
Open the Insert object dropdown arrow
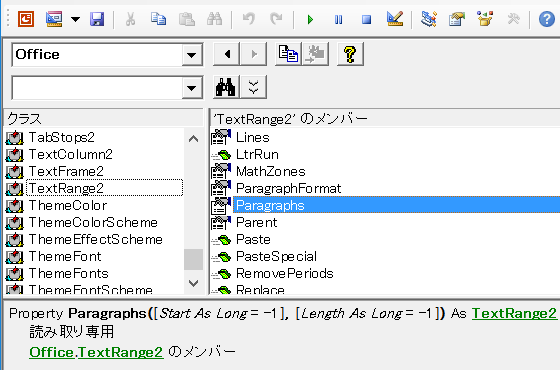coord(75,19)
